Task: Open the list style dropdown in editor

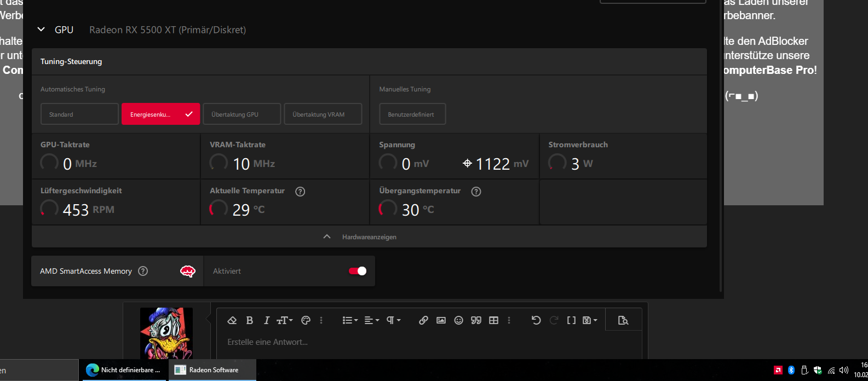Action: click(350, 320)
